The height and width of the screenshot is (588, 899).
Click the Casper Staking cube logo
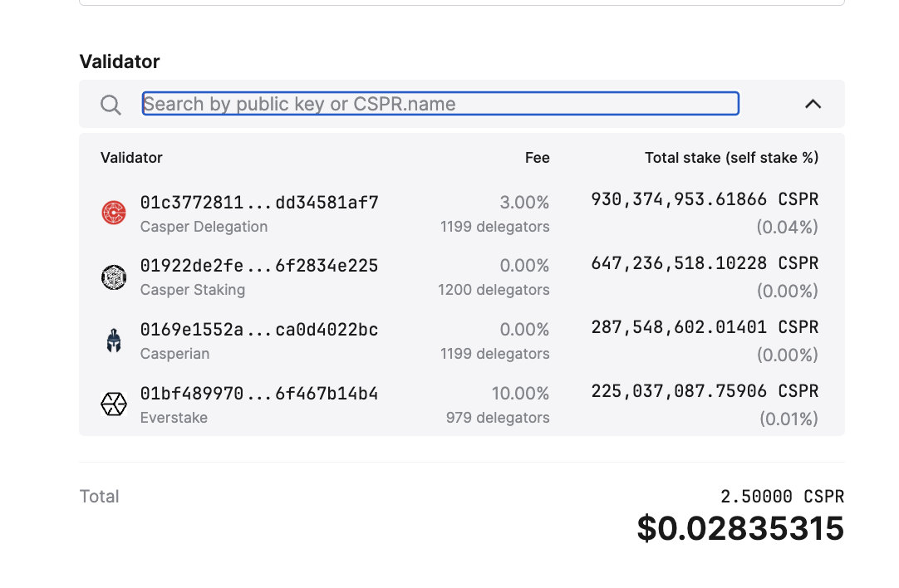click(x=114, y=277)
